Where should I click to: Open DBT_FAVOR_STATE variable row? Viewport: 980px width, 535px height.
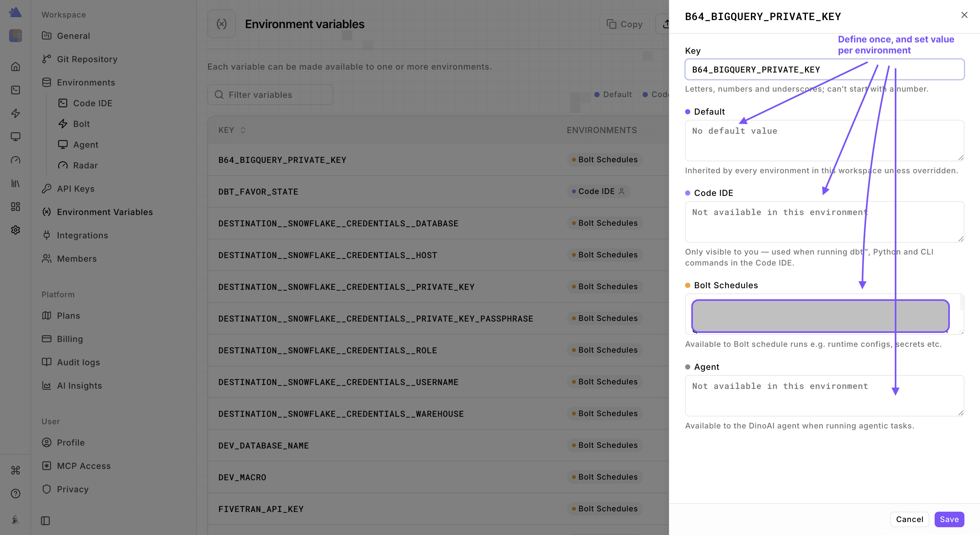tap(438, 192)
